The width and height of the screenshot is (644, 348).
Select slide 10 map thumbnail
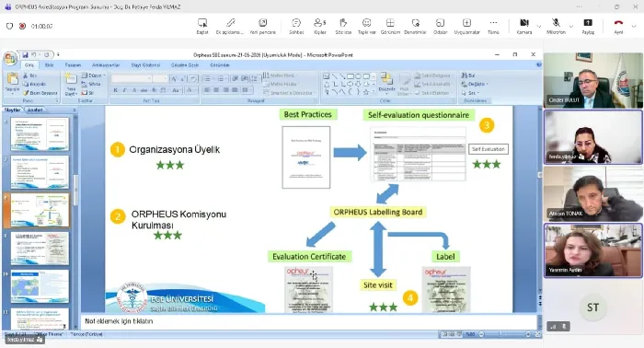[40, 286]
